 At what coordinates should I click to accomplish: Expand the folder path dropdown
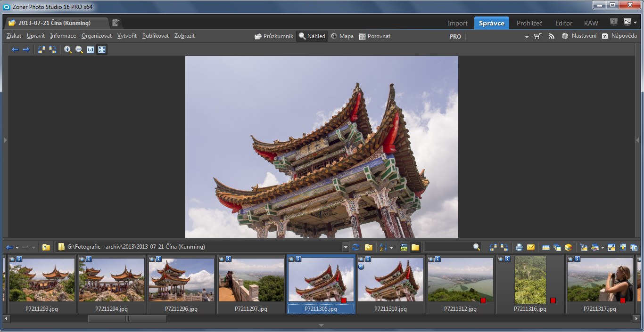[x=346, y=247]
